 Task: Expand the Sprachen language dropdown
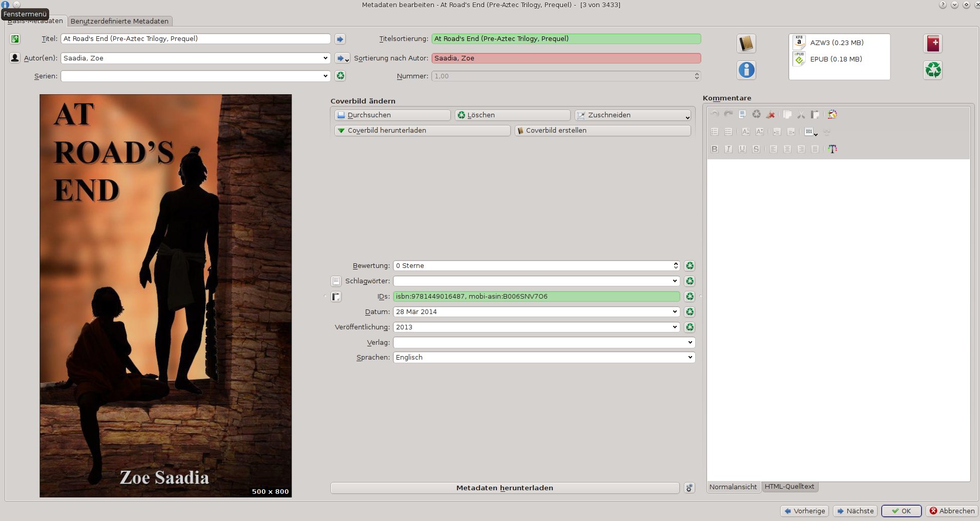[690, 358]
